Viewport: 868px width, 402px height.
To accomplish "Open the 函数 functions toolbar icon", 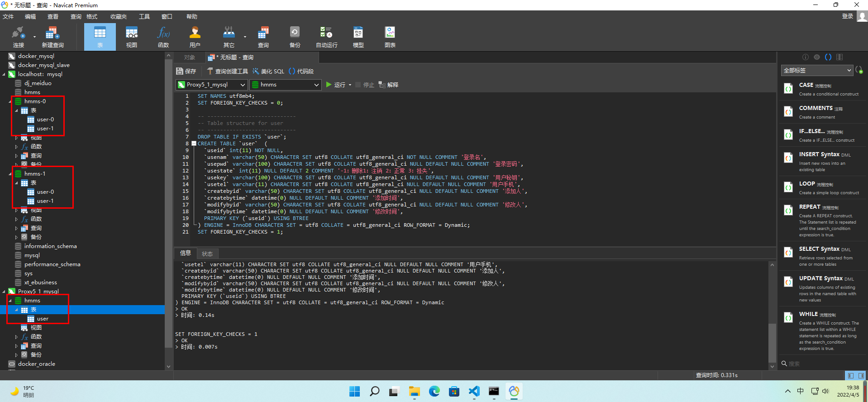I will [163, 37].
